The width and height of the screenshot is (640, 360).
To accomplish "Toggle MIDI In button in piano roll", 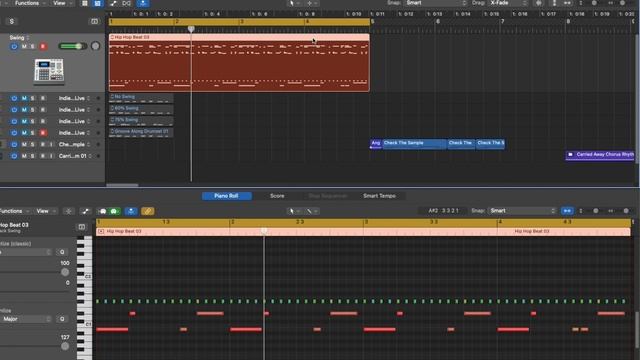I will click(x=102, y=211).
